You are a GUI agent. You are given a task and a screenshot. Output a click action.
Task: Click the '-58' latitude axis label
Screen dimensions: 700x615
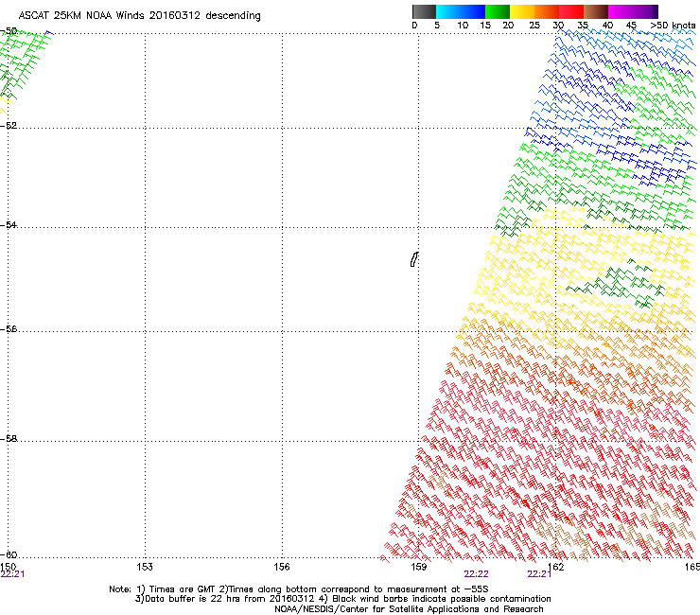point(9,439)
